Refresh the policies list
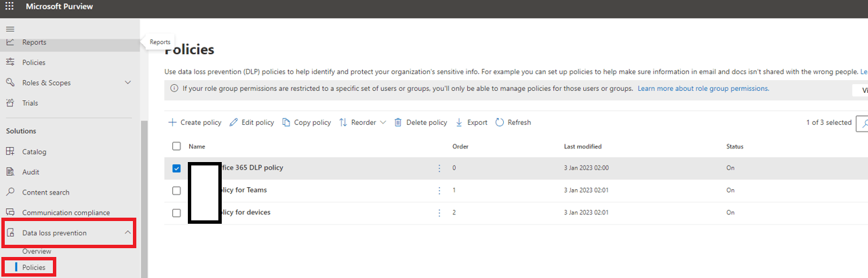The width and height of the screenshot is (868, 278). [513, 123]
